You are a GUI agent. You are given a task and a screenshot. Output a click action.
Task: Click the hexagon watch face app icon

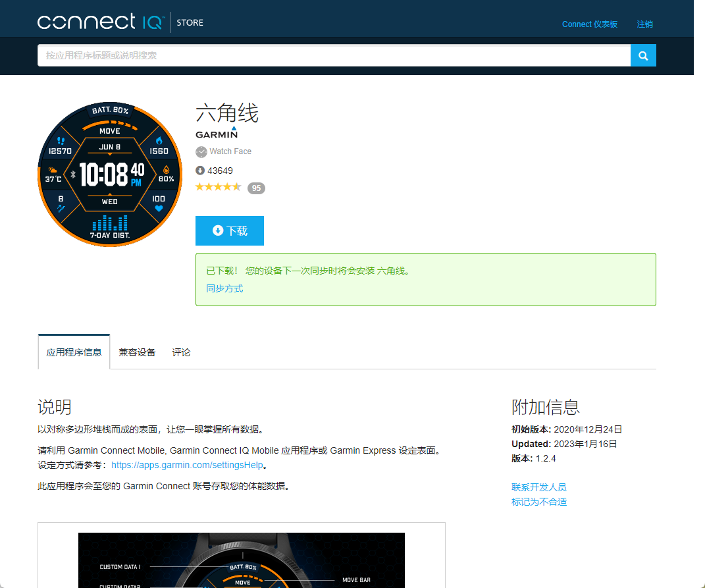pyautogui.click(x=109, y=174)
